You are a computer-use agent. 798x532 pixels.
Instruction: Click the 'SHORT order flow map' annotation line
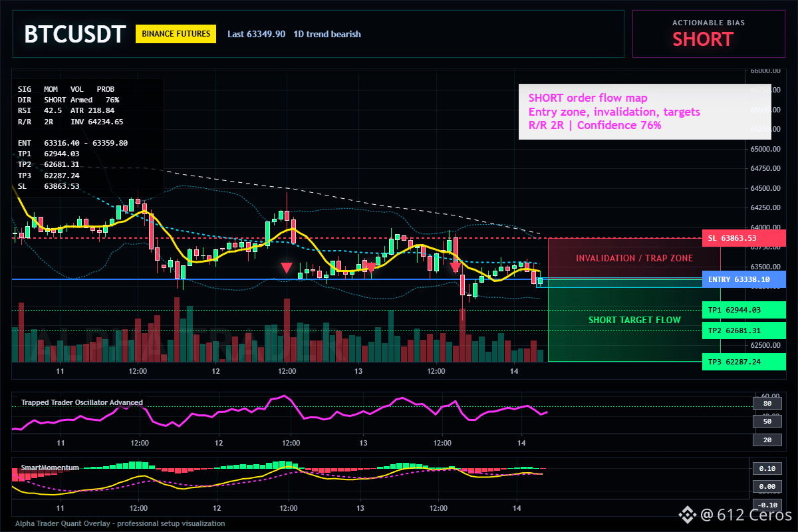tap(588, 98)
